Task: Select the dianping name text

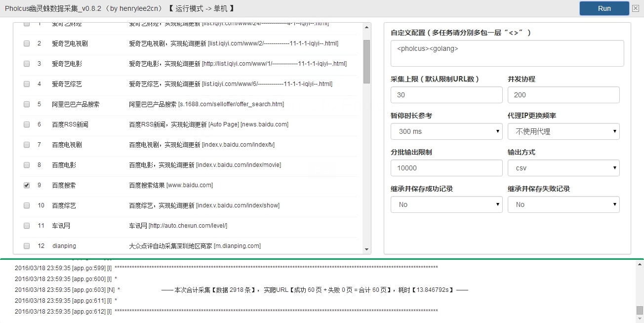Action: click(x=64, y=246)
